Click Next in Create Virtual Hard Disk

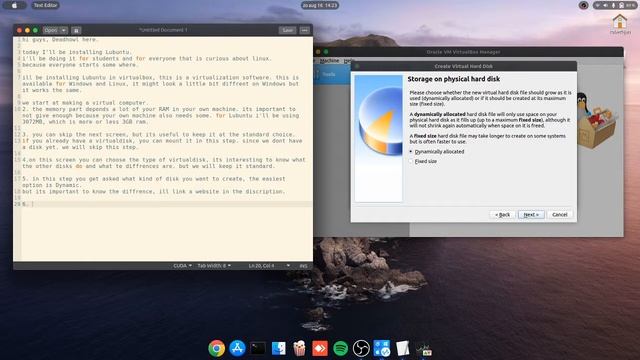(x=531, y=215)
